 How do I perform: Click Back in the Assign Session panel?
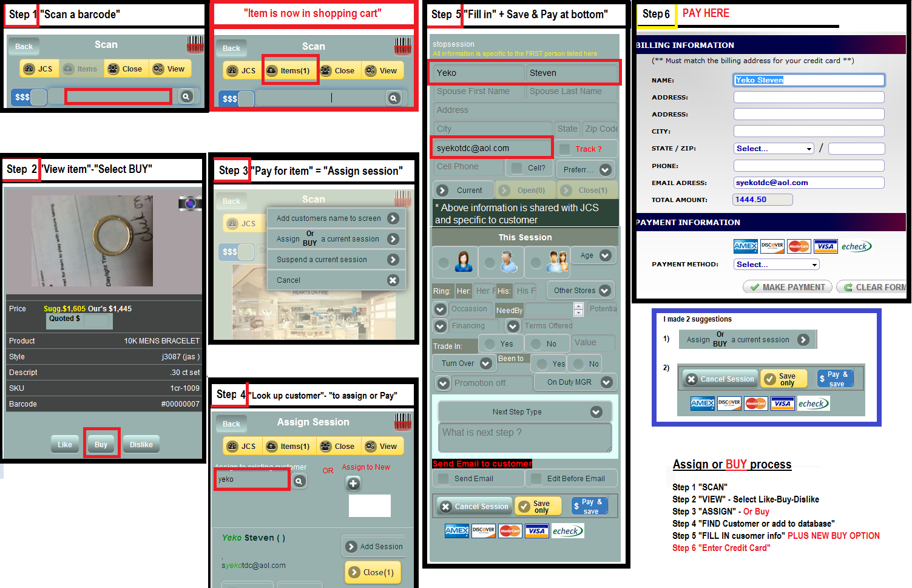231,424
